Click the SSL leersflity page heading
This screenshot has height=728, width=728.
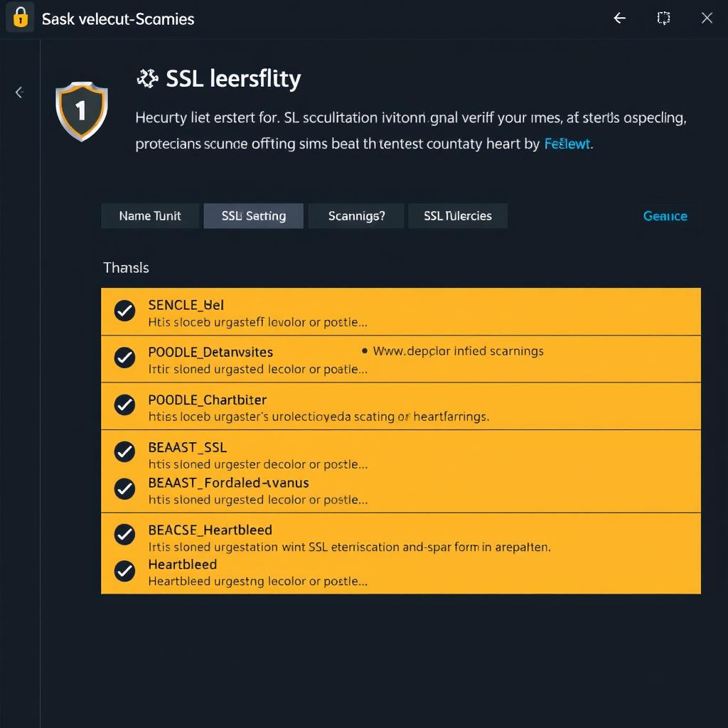click(x=233, y=79)
